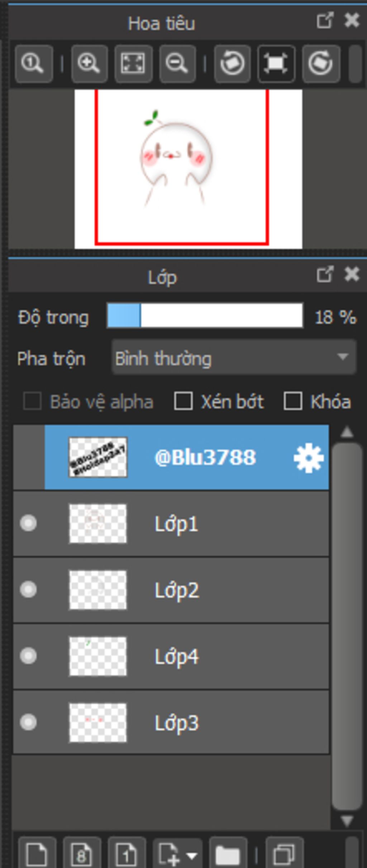Rotate the canvas view counterclockwise
367x868 pixels.
(x=232, y=64)
